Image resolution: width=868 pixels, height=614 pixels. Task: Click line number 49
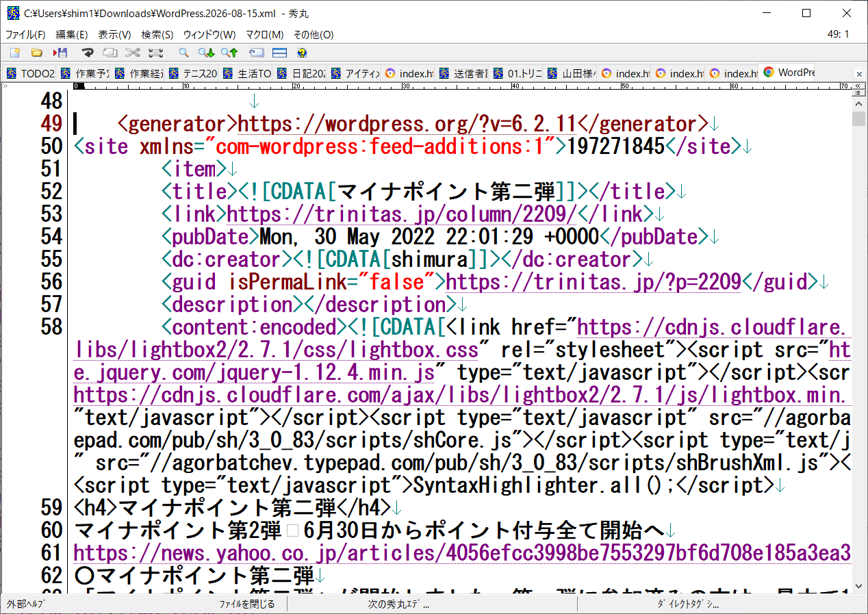pos(51,124)
